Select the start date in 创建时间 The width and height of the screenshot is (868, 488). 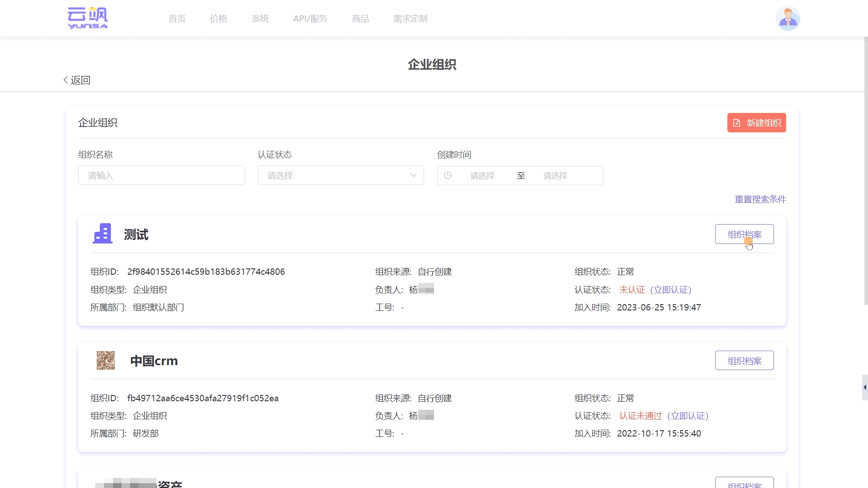(482, 175)
